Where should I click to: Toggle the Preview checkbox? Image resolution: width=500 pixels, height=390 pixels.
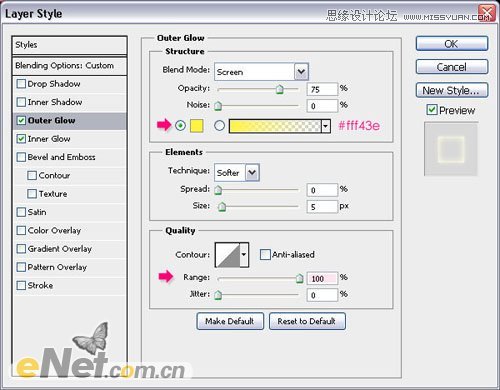(432, 110)
